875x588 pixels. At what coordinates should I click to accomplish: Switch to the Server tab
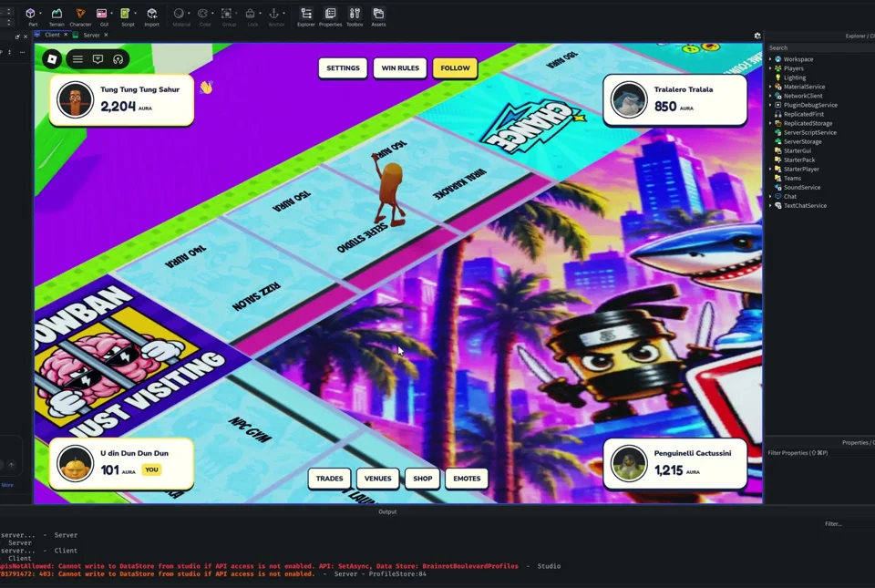click(x=91, y=35)
